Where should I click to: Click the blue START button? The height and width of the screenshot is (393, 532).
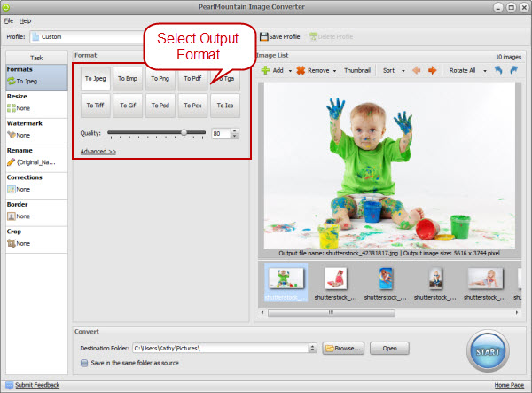coord(488,351)
